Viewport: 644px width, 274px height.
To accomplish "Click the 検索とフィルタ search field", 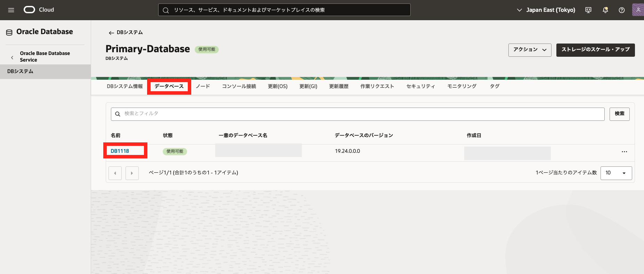I will tap(357, 114).
